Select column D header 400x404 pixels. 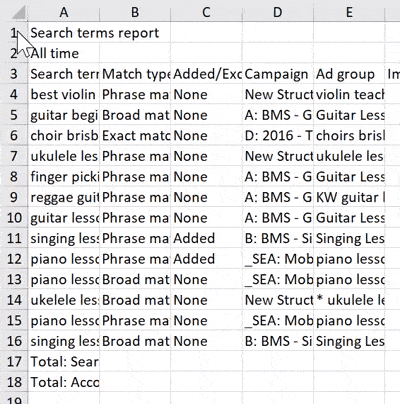pyautogui.click(x=278, y=12)
